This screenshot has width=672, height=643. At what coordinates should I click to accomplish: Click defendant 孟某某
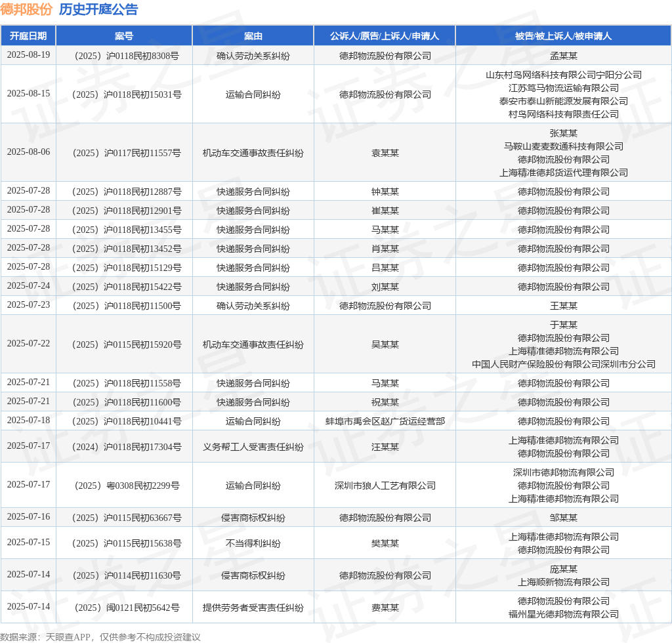[x=564, y=56]
